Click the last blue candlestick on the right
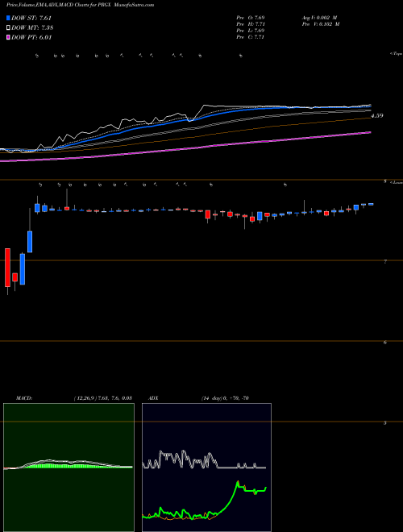403x532 pixels. [x=371, y=204]
